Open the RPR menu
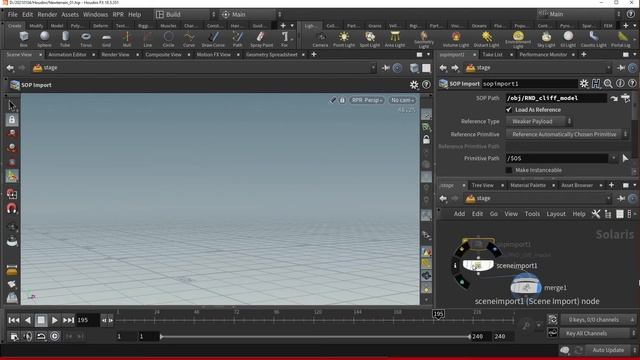640x360 pixels. coord(118,14)
